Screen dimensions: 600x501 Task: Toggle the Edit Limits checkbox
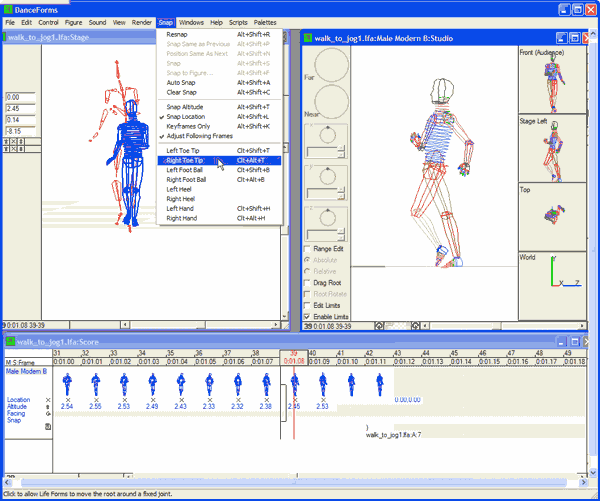(x=307, y=304)
